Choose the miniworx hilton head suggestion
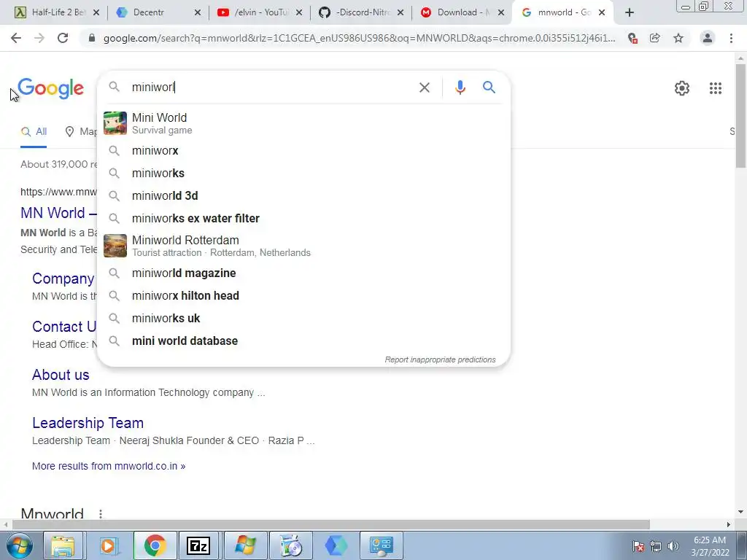This screenshot has width=747, height=560. click(303, 296)
